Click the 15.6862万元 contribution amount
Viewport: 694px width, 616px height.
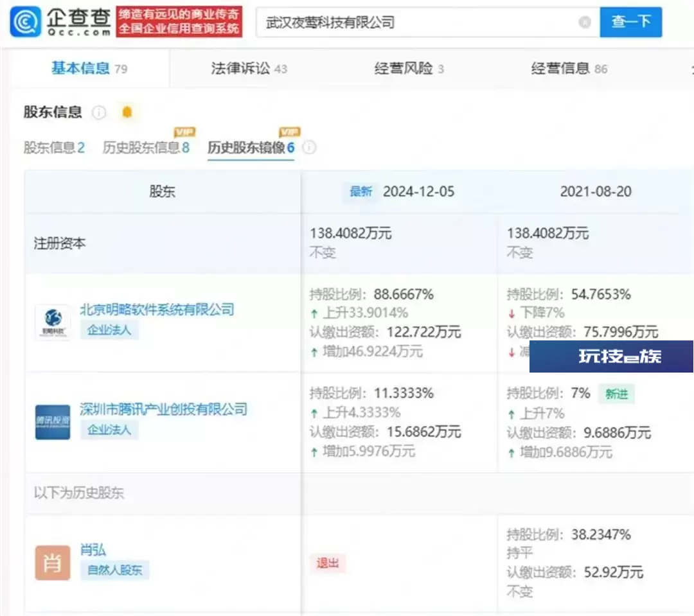pos(424,432)
